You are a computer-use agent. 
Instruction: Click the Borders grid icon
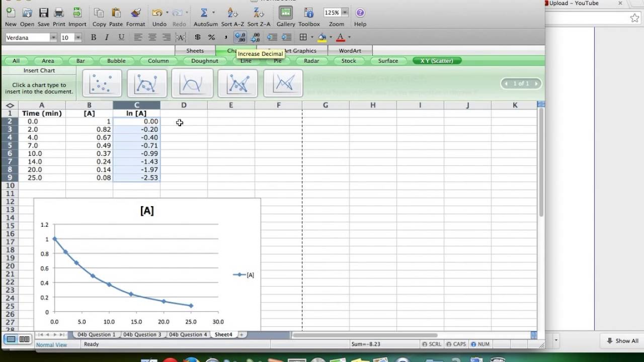303,37
